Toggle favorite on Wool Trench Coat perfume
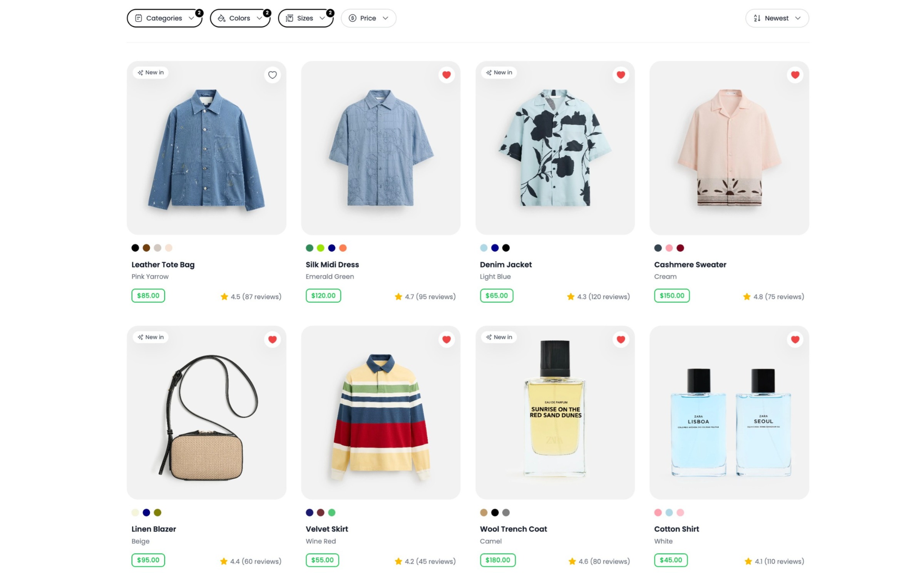The height and width of the screenshot is (573, 924). click(620, 339)
